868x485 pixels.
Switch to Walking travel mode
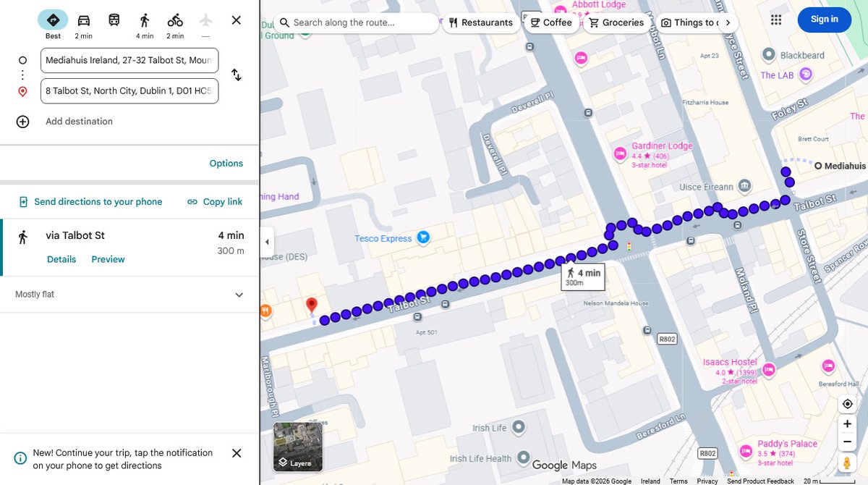(x=145, y=25)
